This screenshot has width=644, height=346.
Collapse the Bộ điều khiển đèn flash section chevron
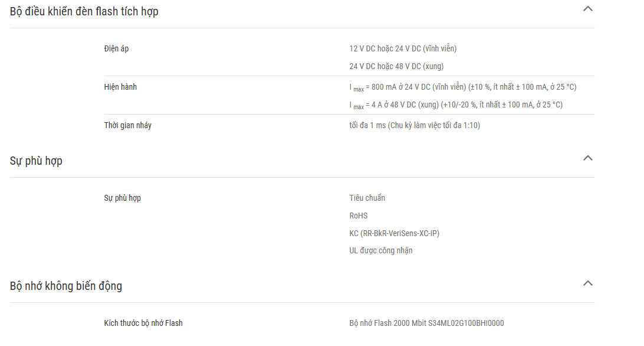tap(588, 9)
